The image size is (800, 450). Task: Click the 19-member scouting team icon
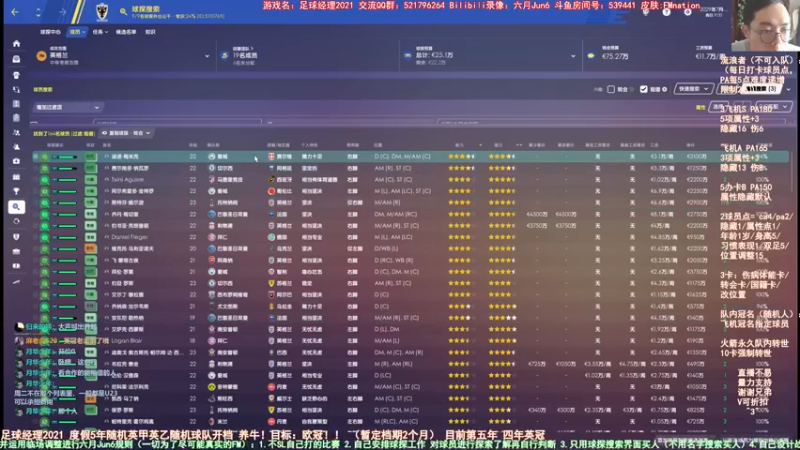tap(224, 56)
